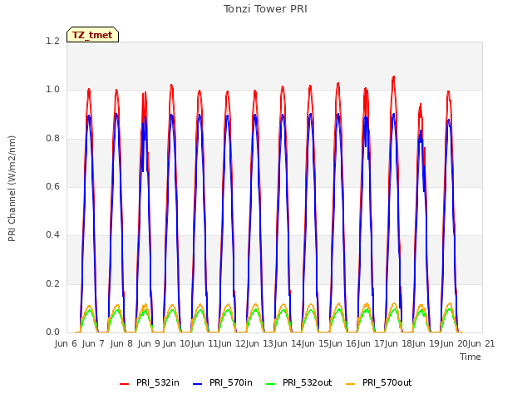The width and height of the screenshot is (532, 399).
Task: Click the orange PRI_570out legend swatch
Action: tap(351, 383)
